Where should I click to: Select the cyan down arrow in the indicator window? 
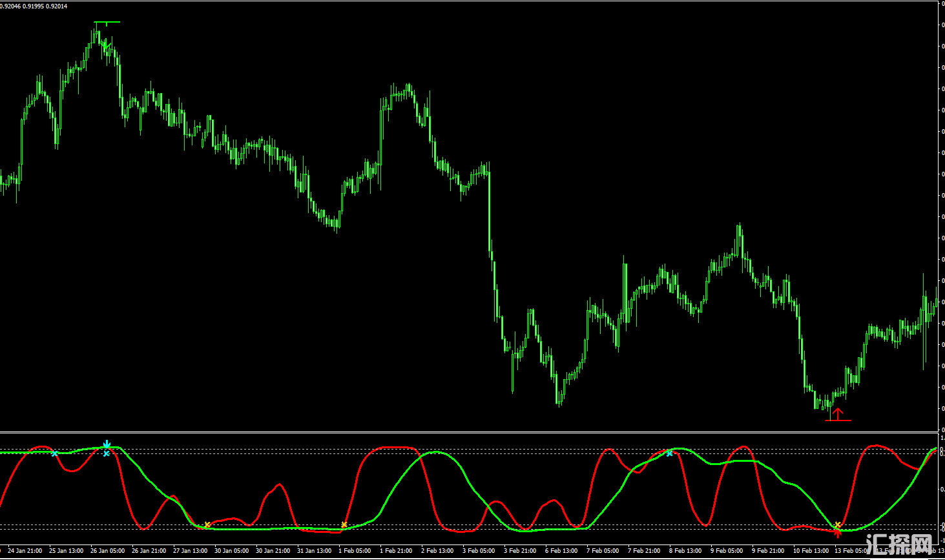pos(107,444)
